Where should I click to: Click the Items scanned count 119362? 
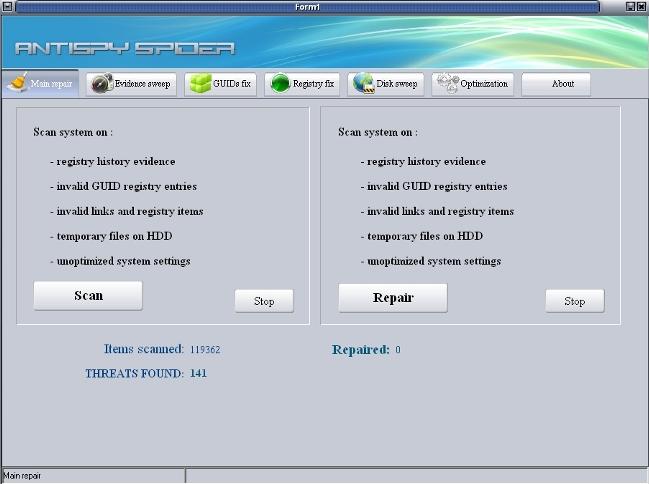[205, 350]
